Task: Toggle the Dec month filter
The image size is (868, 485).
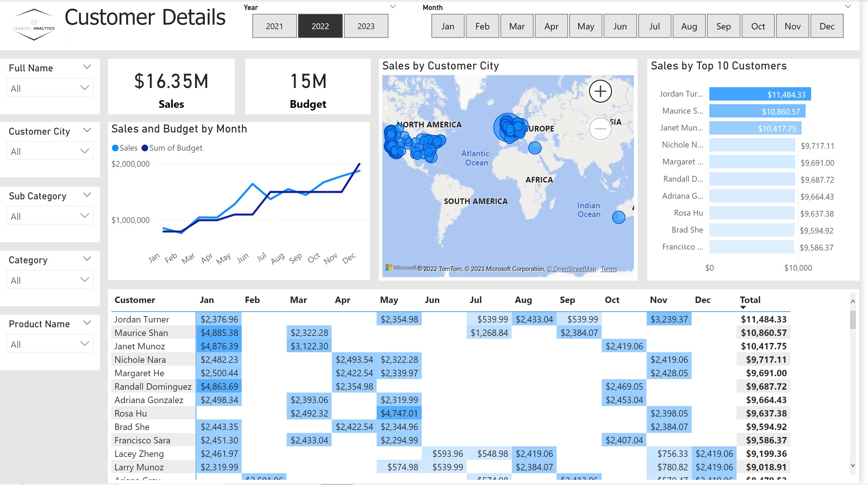Action: pos(827,26)
